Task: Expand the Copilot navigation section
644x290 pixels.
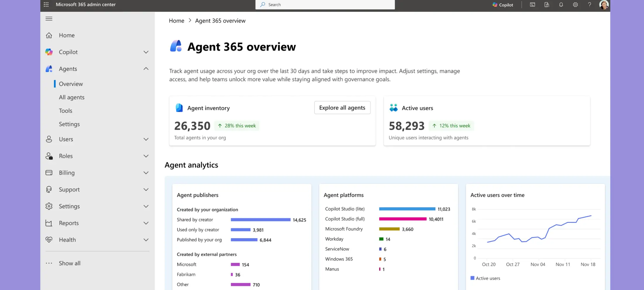Action: tap(146, 52)
